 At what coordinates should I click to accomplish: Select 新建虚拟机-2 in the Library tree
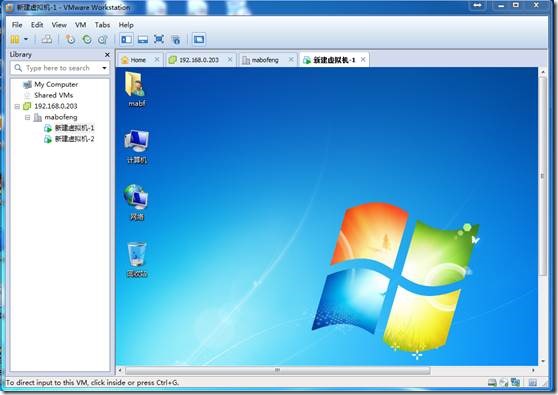tap(69, 139)
